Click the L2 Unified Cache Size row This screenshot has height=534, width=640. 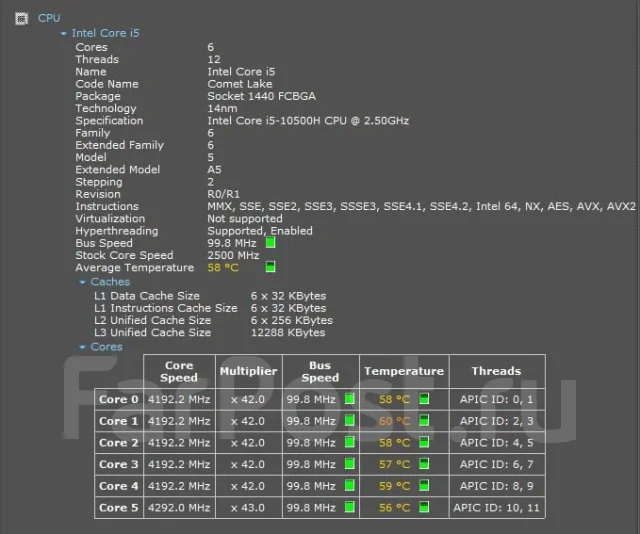coord(213,320)
